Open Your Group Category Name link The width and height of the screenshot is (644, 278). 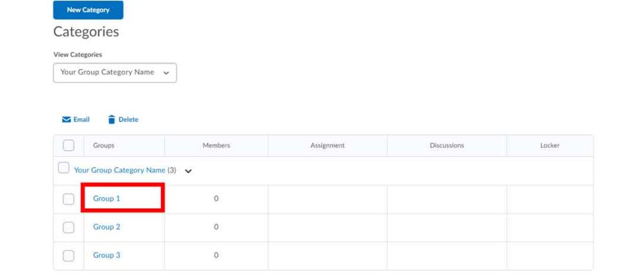click(x=119, y=170)
